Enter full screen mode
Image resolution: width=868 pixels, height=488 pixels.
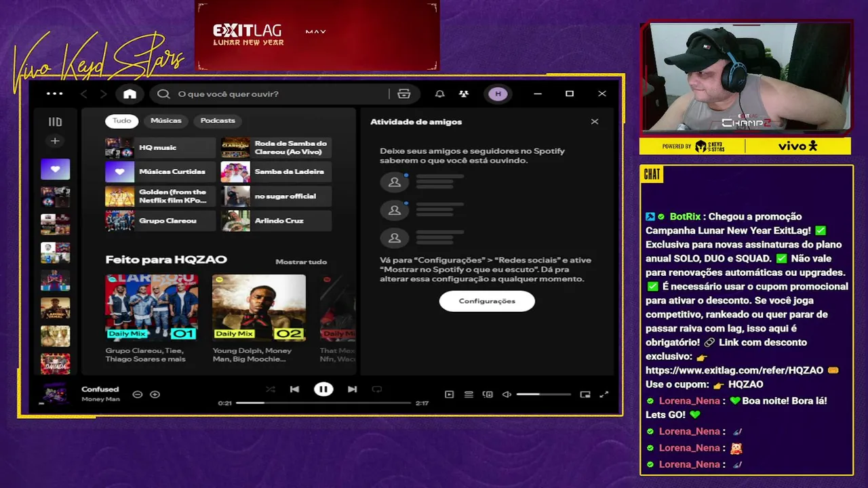click(x=604, y=394)
